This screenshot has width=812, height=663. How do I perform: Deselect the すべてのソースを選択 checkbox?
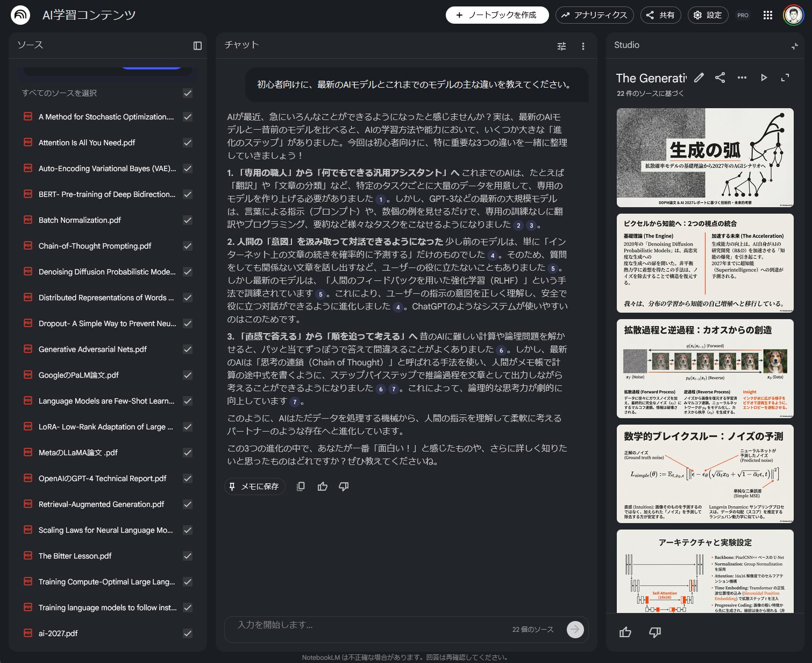coord(187,93)
